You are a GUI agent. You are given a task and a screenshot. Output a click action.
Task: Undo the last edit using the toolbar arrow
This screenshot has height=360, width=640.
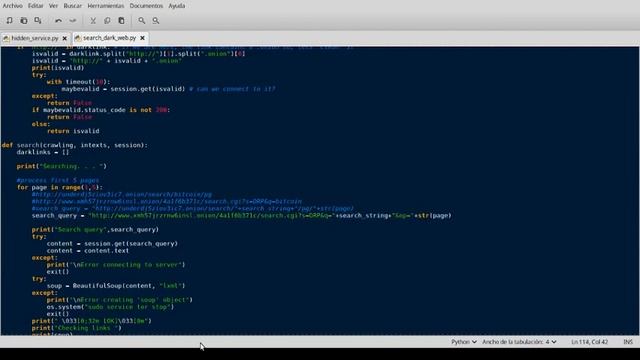[58, 20]
